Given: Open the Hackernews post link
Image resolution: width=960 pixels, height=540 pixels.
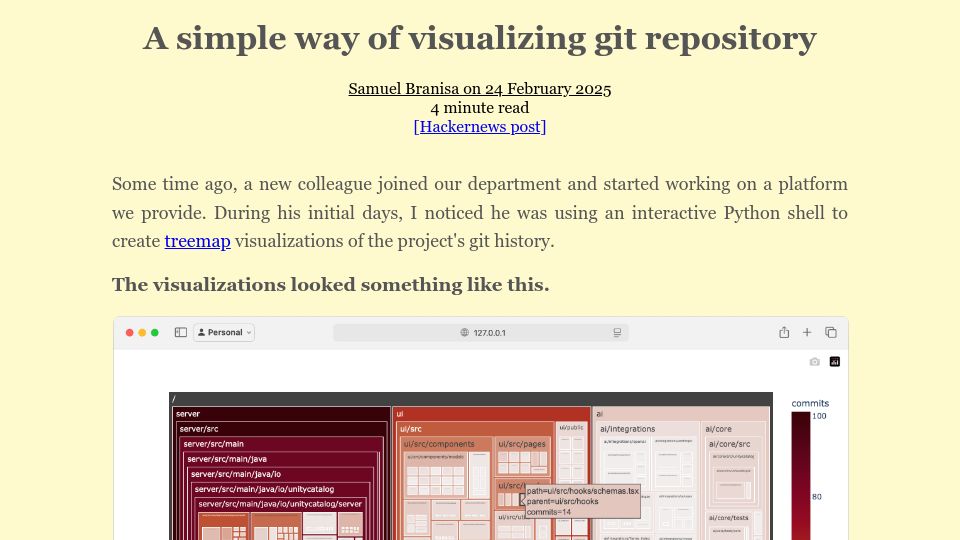Looking at the screenshot, I should 479,127.
